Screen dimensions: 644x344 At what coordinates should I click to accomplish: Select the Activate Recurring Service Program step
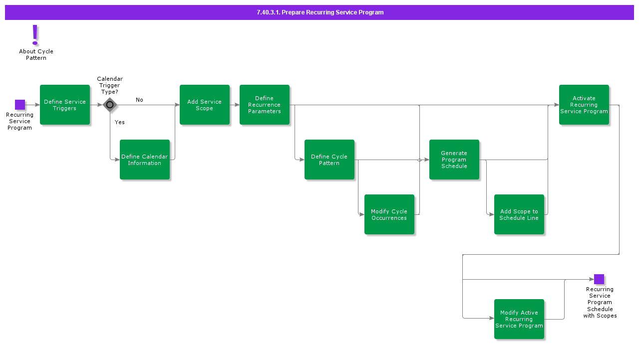(x=584, y=105)
